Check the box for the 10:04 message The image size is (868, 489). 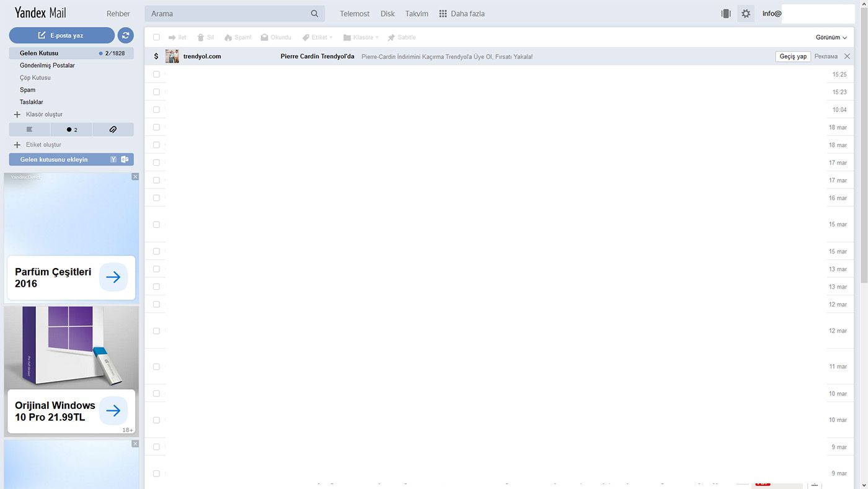click(156, 110)
